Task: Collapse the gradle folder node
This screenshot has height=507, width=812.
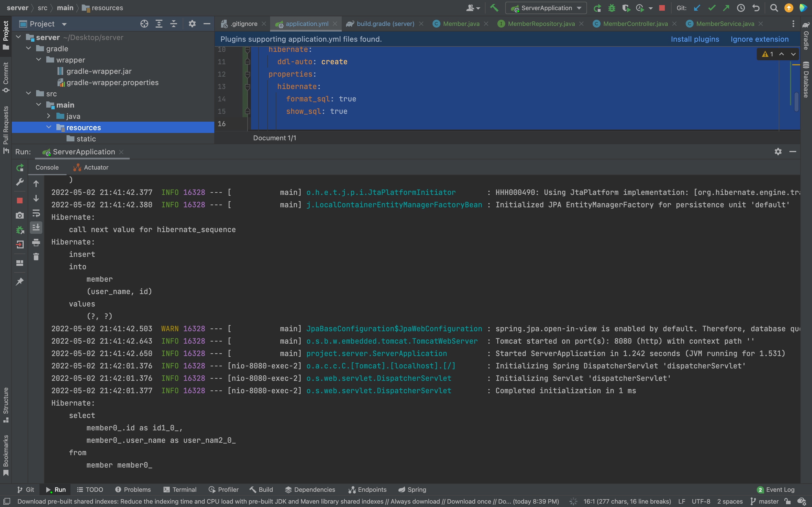Action: click(x=29, y=49)
